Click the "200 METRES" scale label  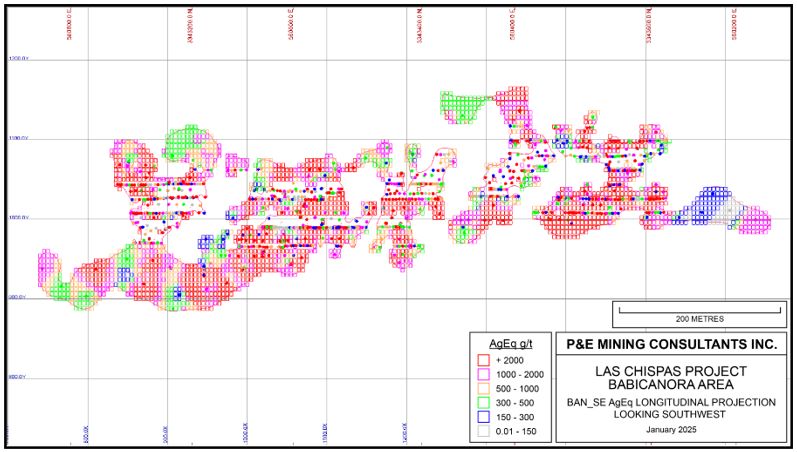699,319
